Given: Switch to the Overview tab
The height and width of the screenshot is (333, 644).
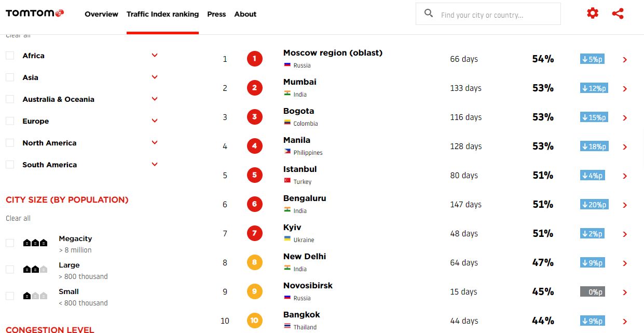Looking at the screenshot, I should (x=101, y=14).
